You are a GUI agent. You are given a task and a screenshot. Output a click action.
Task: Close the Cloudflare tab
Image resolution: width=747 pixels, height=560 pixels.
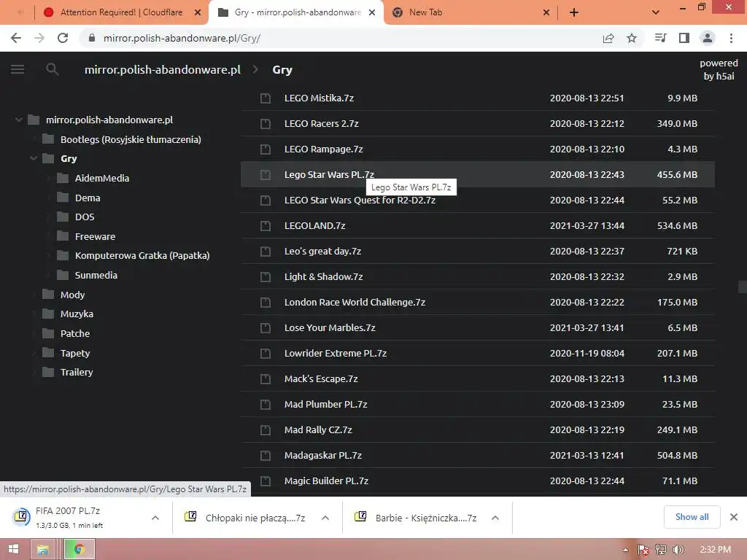coord(198,13)
